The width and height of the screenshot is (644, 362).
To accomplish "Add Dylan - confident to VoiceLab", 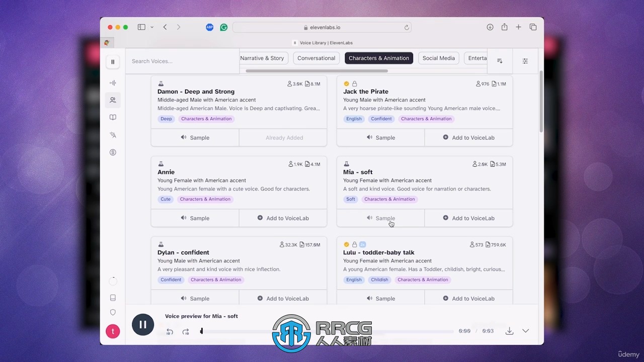I will click(x=283, y=298).
